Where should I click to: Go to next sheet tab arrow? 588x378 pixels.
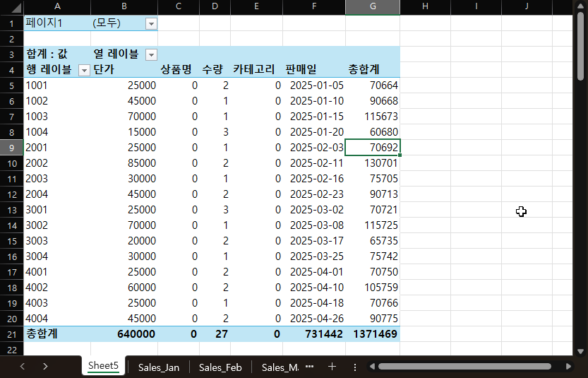click(45, 367)
